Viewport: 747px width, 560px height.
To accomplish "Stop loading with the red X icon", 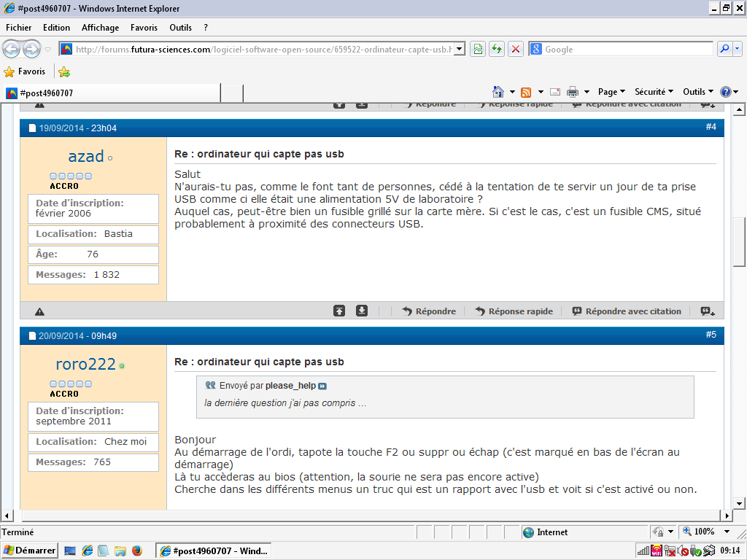I will [x=516, y=49].
